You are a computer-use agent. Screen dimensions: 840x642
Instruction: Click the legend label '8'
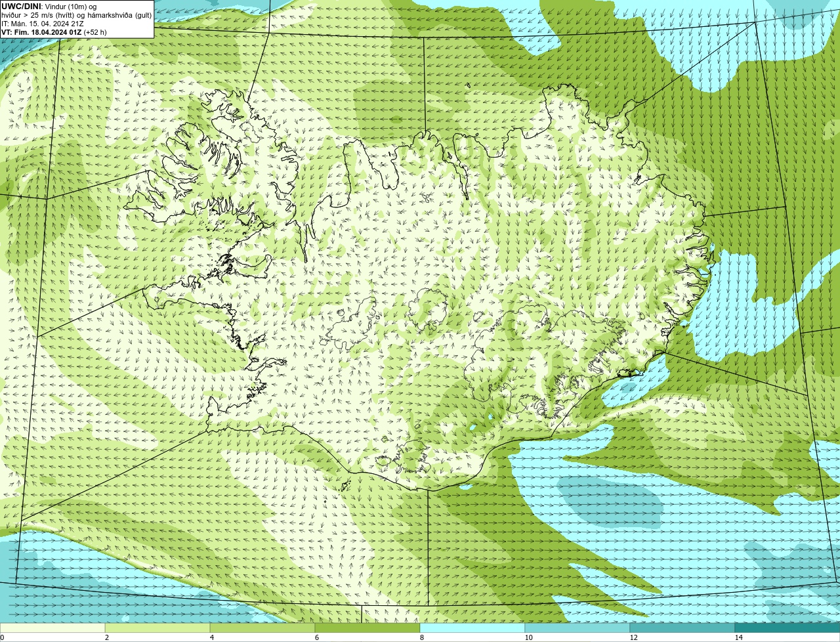[421, 637]
